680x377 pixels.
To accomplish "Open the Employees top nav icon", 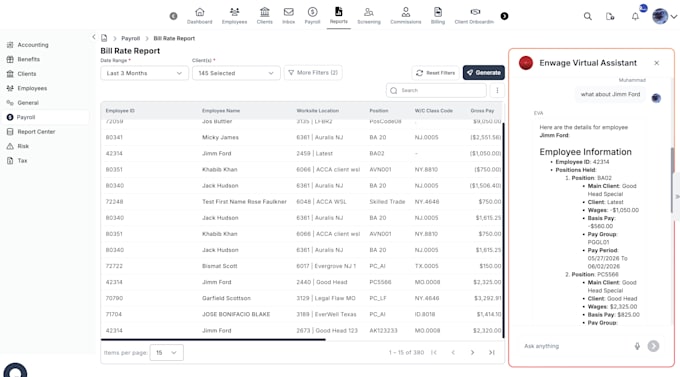I will (234, 16).
